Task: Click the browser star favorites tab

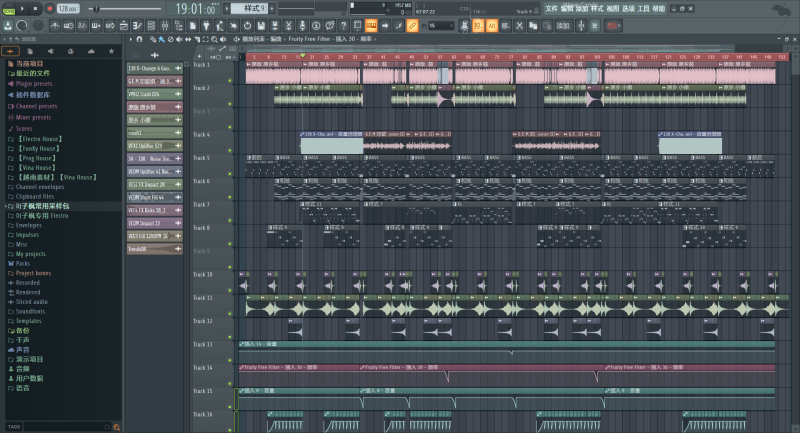Action: click(x=111, y=51)
